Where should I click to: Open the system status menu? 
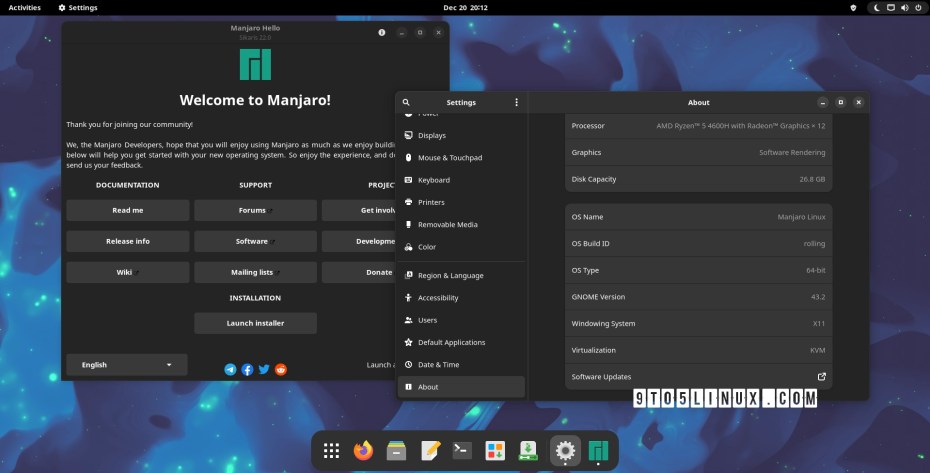click(897, 8)
